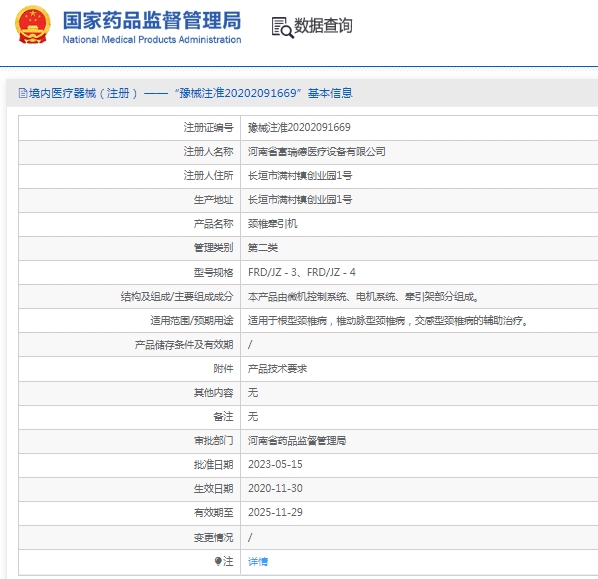The width and height of the screenshot is (598, 579).
Task: Select 产品技术要求 attachment value
Action: (277, 368)
